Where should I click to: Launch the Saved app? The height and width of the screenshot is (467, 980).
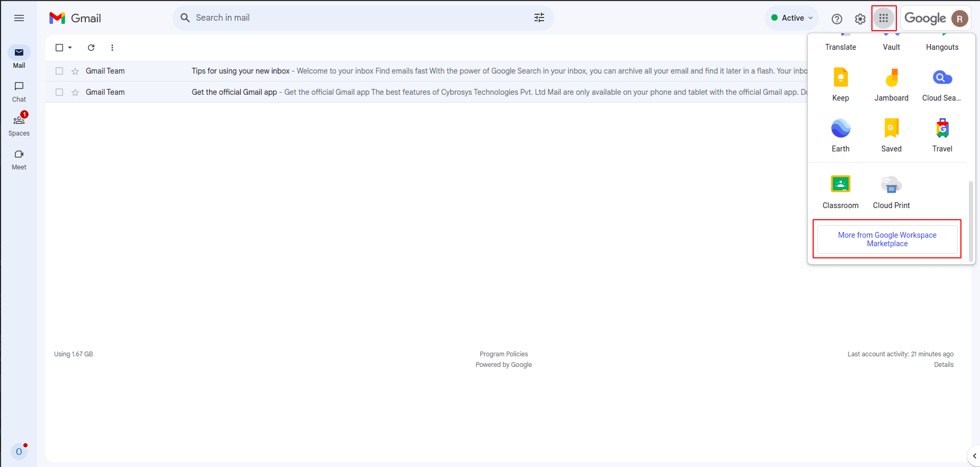click(x=892, y=136)
